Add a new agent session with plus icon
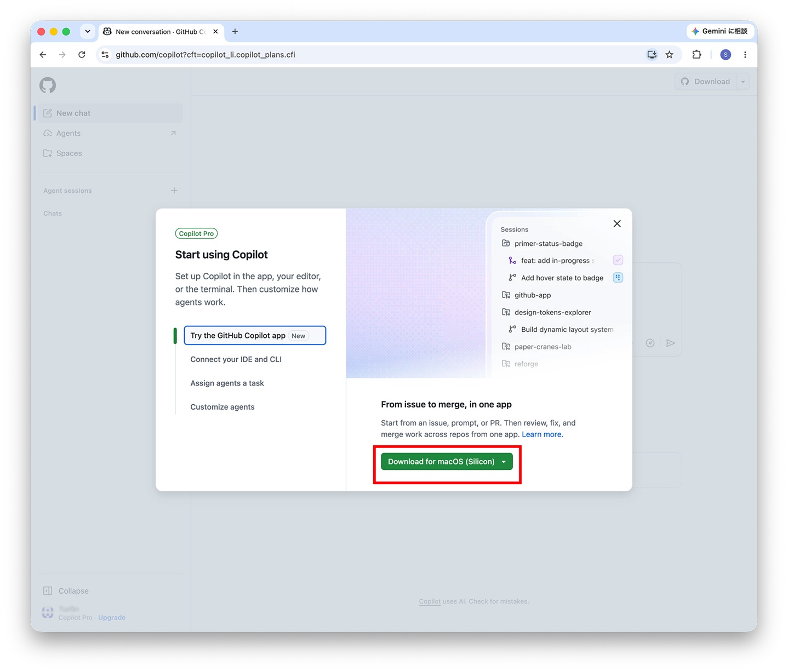The image size is (788, 672). point(174,191)
